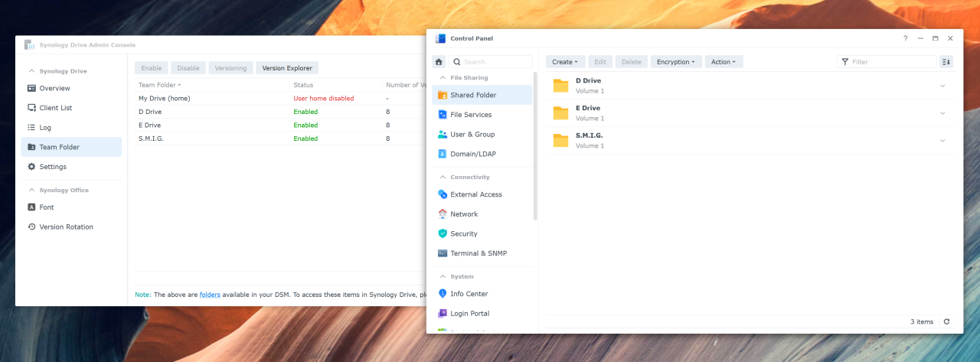Open the Encryption dropdown menu
This screenshot has width=980, height=362.
(675, 62)
